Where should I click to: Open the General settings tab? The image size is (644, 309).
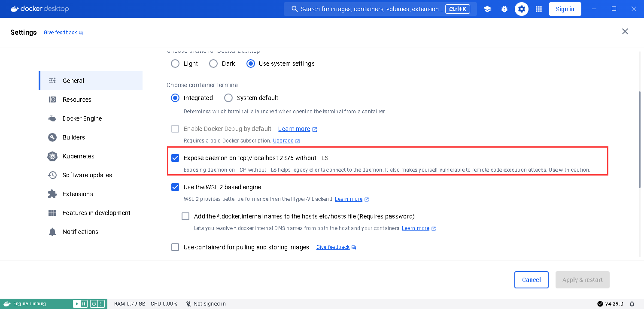(x=91, y=81)
